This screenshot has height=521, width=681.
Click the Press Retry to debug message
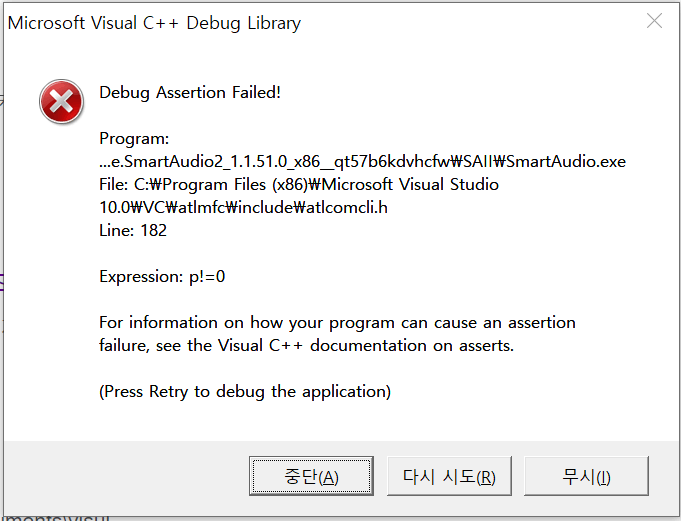[245, 392]
